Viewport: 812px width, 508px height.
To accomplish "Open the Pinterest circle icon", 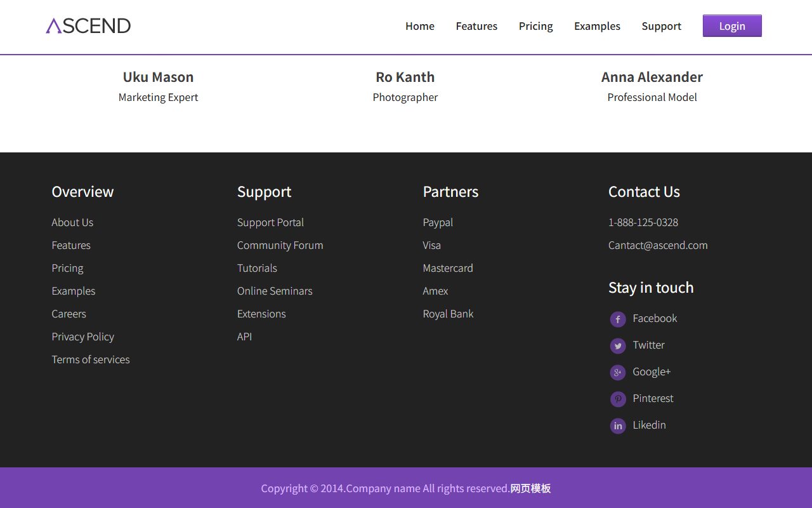I will [x=618, y=399].
